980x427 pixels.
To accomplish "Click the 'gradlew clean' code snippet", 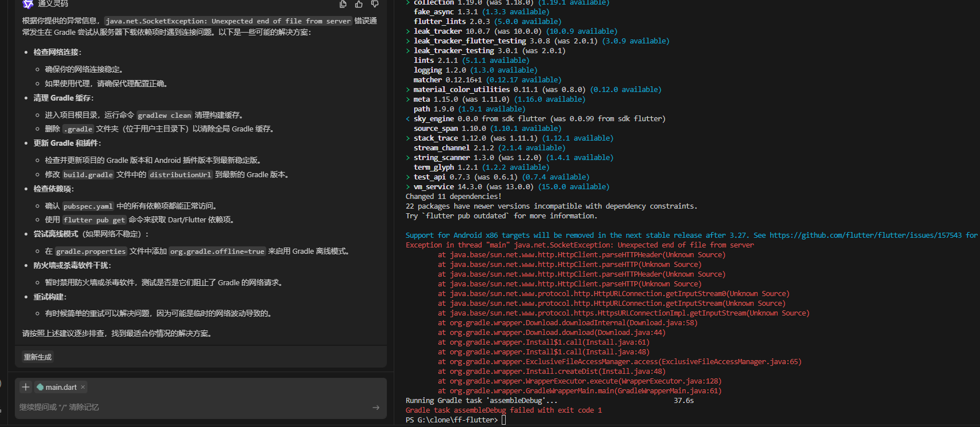I will pos(165,115).
